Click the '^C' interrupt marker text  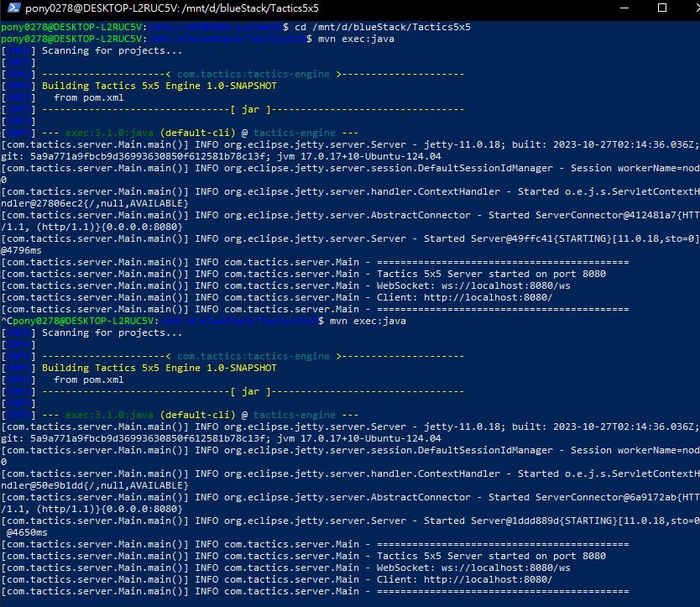coord(7,322)
